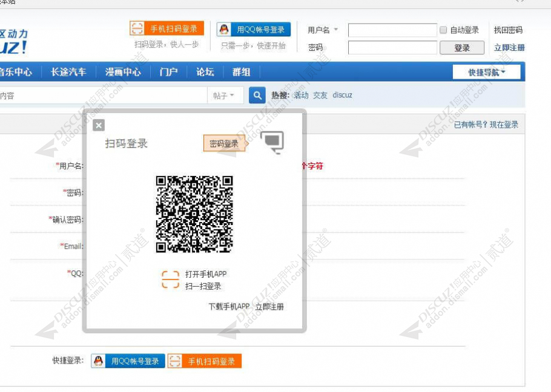This screenshot has height=392, width=551.
Task: Click 已有帐号？现在登录 link
Action: tap(486, 125)
